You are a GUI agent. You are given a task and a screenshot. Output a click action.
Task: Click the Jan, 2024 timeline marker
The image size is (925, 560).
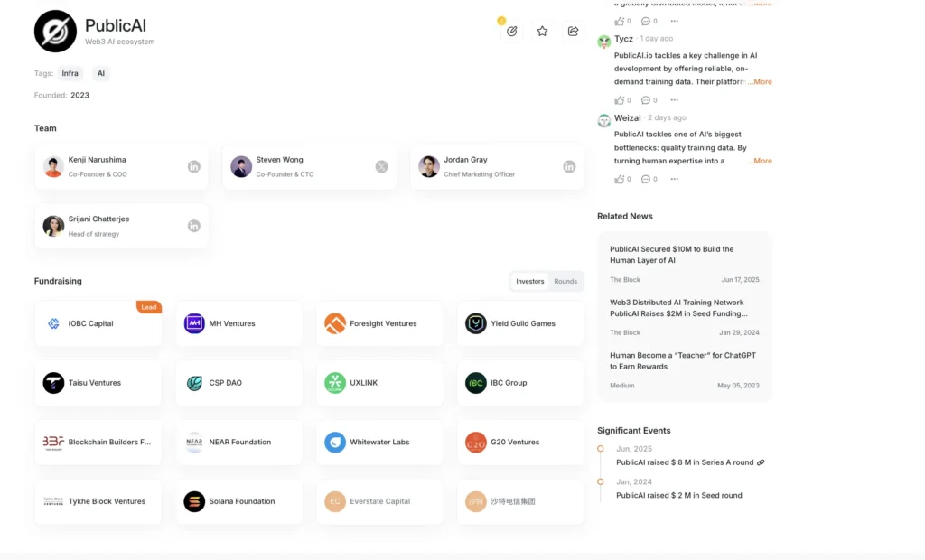coord(601,482)
